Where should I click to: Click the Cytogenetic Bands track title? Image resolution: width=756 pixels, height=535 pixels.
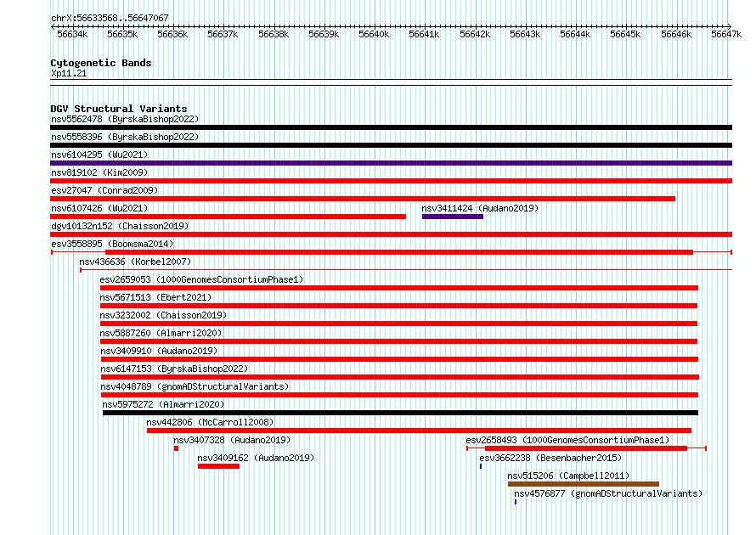pos(101,63)
